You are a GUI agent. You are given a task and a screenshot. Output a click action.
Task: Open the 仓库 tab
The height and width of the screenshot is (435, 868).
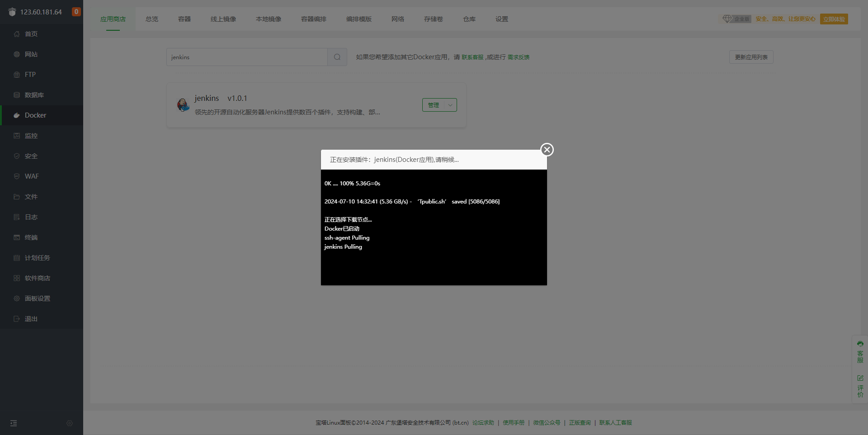(x=469, y=19)
